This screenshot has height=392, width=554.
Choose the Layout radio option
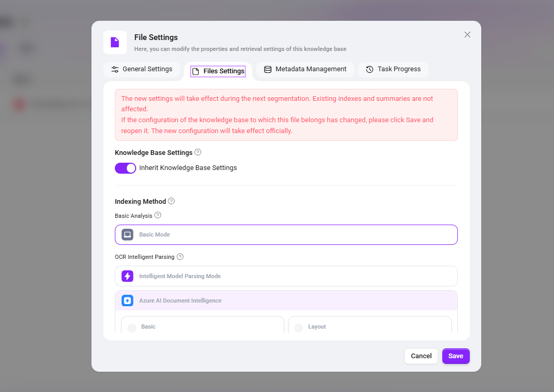(298, 328)
